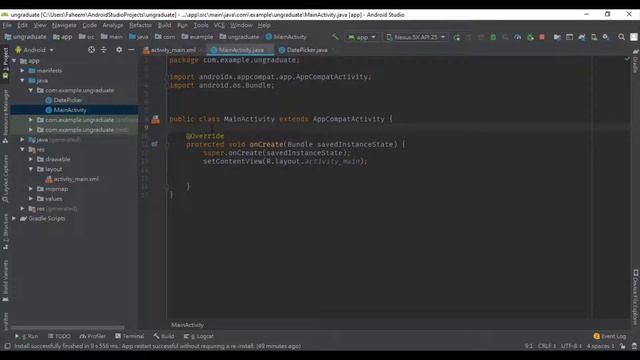
Task: Expand the mipmap folder
Action: [31, 189]
